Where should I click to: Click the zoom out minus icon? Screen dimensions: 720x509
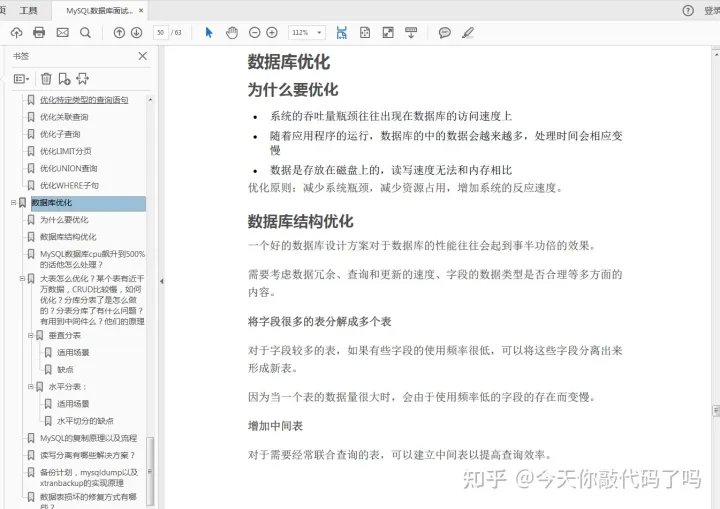pyautogui.click(x=254, y=33)
